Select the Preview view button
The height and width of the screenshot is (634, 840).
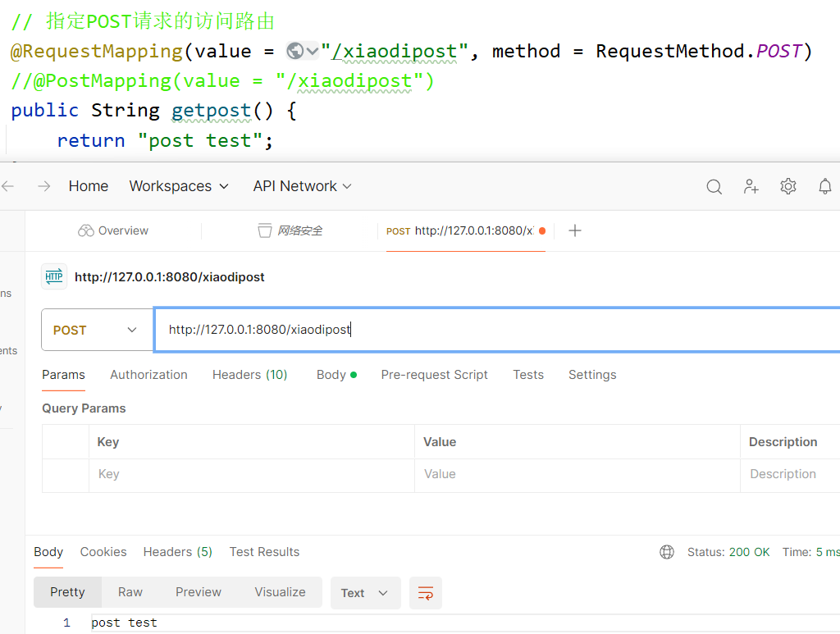199,592
